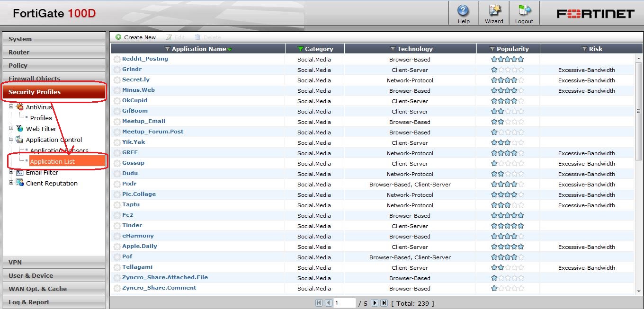644x309 pixels.
Task: Select Profiles under AntiVirus
Action: coord(41,118)
